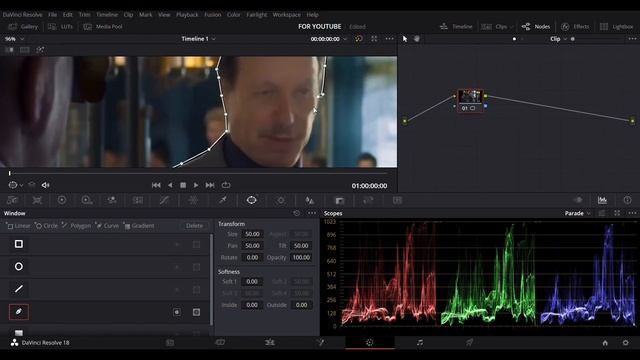640x360 pixels.
Task: Open the Sizing palette
Action: point(368,200)
